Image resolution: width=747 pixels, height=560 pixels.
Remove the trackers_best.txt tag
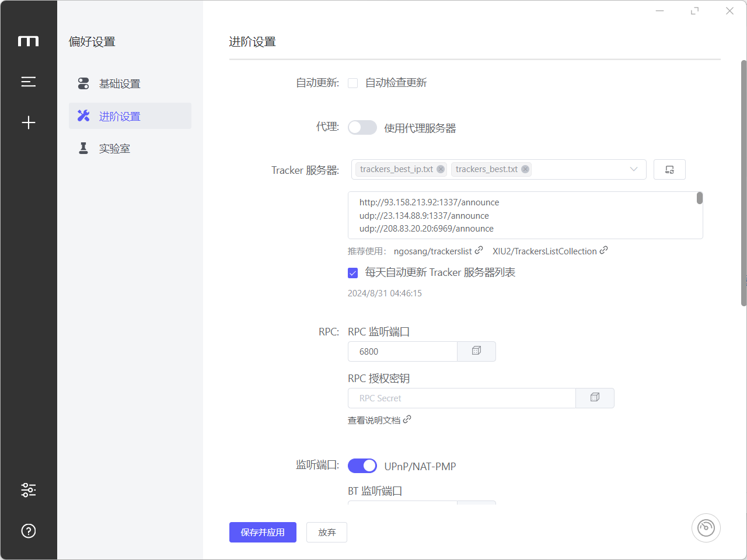(525, 170)
